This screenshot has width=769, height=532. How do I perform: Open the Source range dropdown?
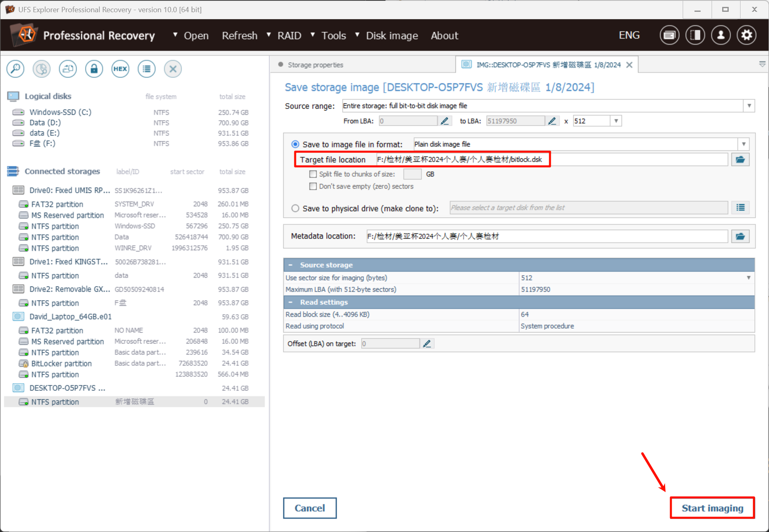pyautogui.click(x=749, y=106)
